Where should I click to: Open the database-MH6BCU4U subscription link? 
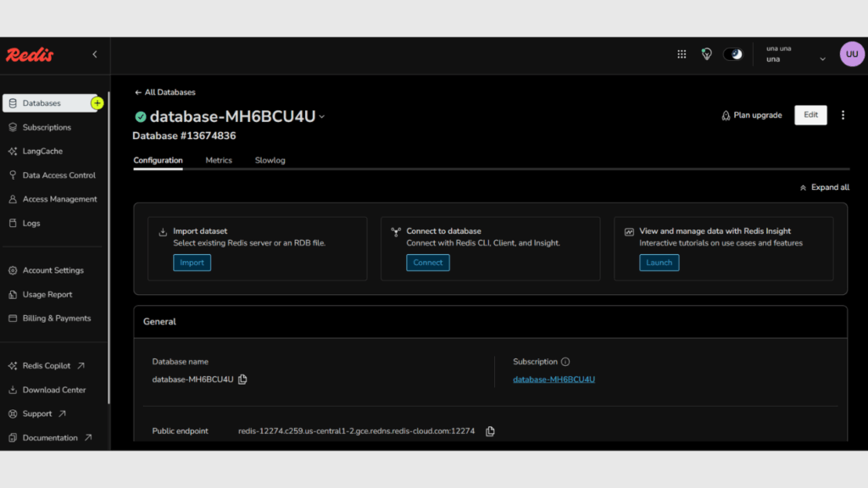click(554, 380)
